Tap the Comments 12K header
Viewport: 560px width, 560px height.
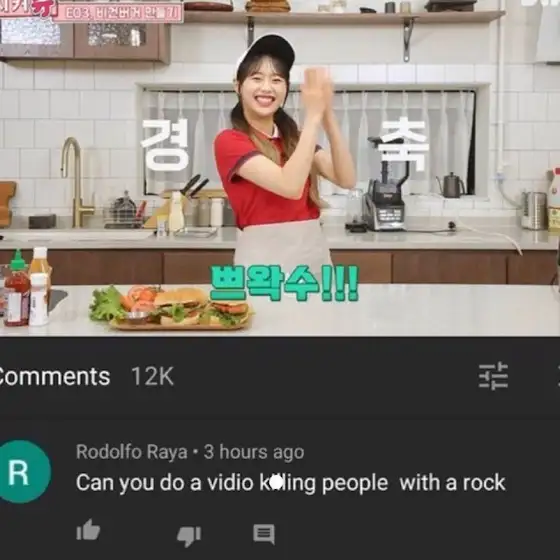pos(86,376)
